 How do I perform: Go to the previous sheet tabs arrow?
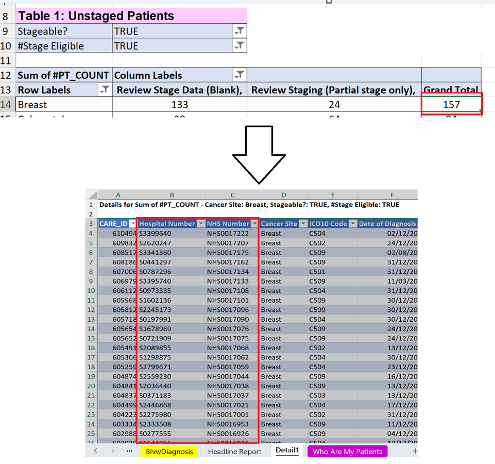coord(96,451)
